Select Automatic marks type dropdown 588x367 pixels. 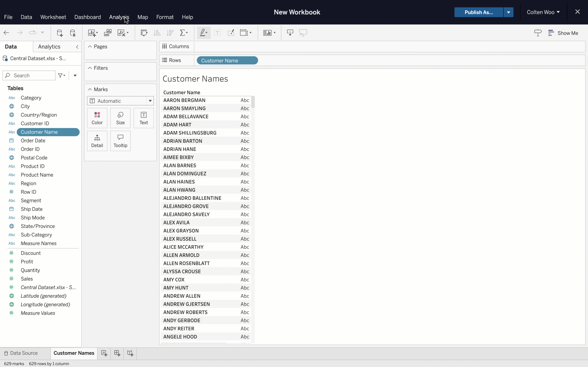(120, 101)
